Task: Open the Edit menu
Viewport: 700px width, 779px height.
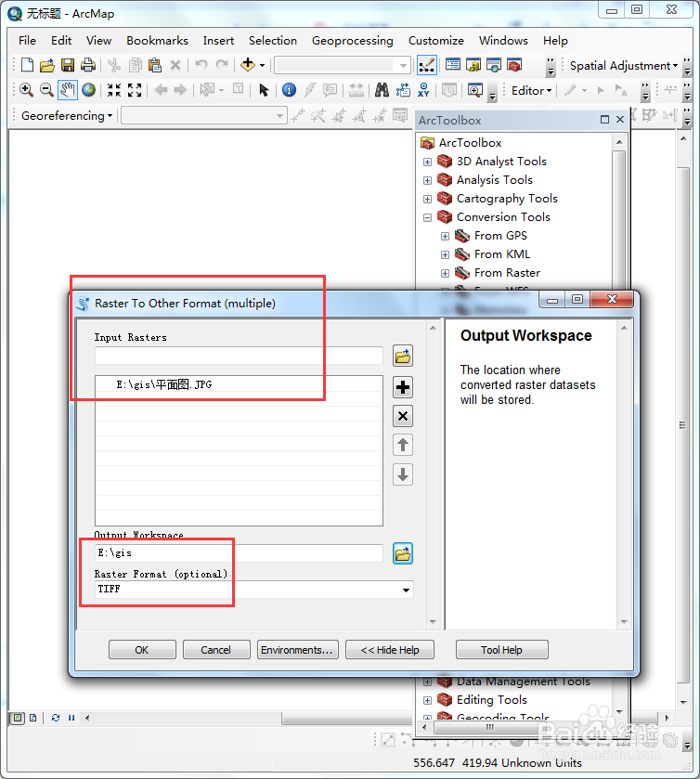Action: (x=61, y=41)
